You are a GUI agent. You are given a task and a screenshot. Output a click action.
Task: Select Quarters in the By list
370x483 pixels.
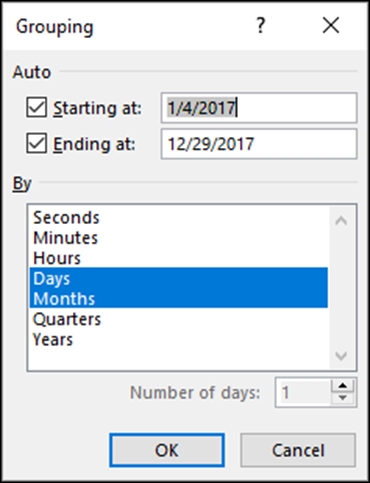[x=179, y=319]
